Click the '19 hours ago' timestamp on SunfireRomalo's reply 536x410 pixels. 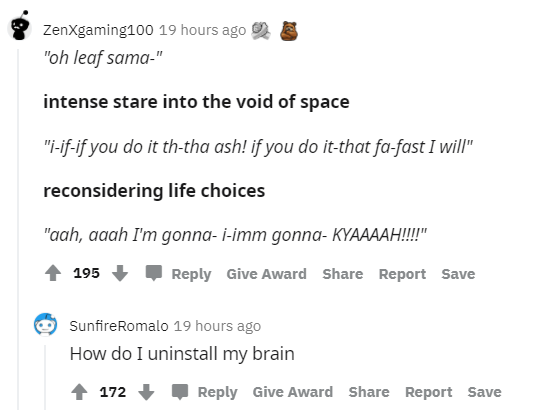pos(217,326)
